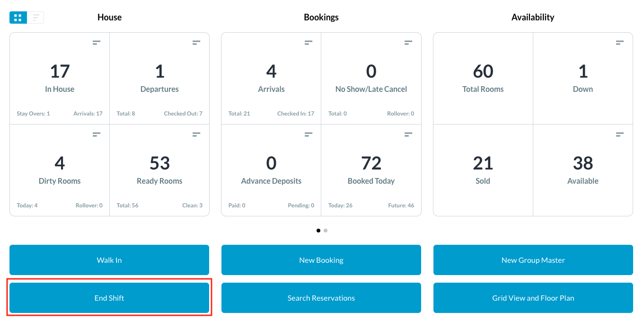Switch to grid view layout toggle
The image size is (644, 321).
tap(18, 18)
